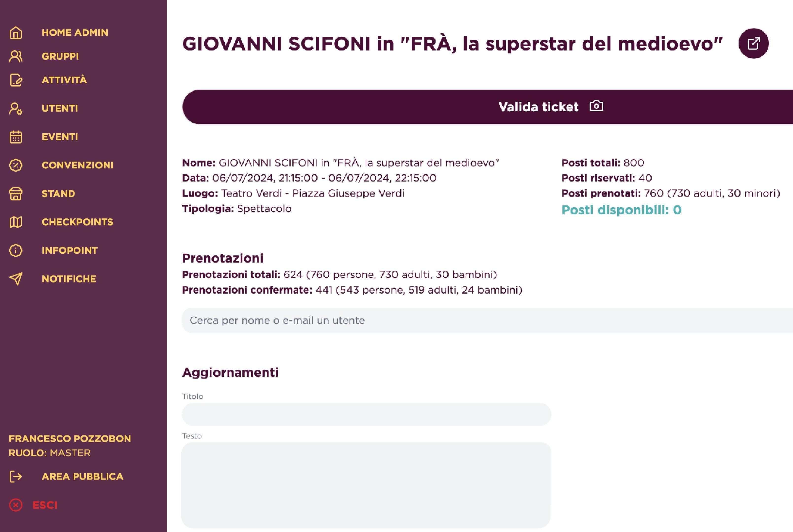Image resolution: width=793 pixels, height=532 pixels.
Task: Click the shop icon beside Stand
Action: pos(16,194)
